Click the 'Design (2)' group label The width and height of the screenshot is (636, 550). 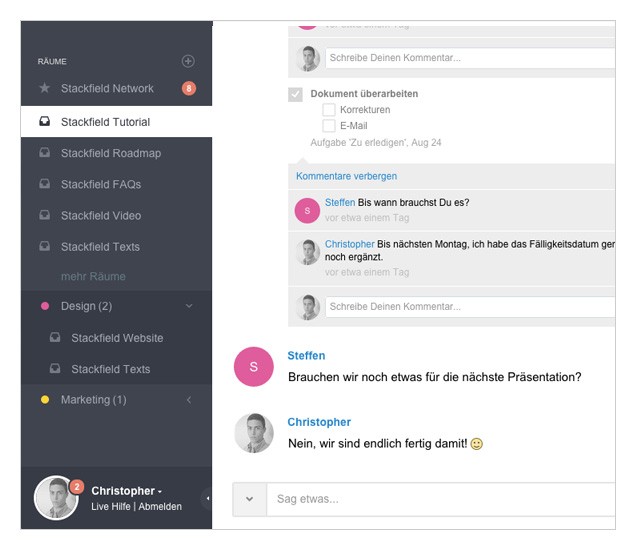pyautogui.click(x=86, y=306)
